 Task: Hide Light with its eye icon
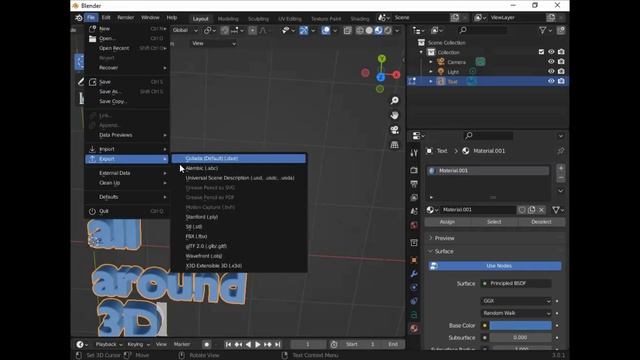(x=551, y=71)
